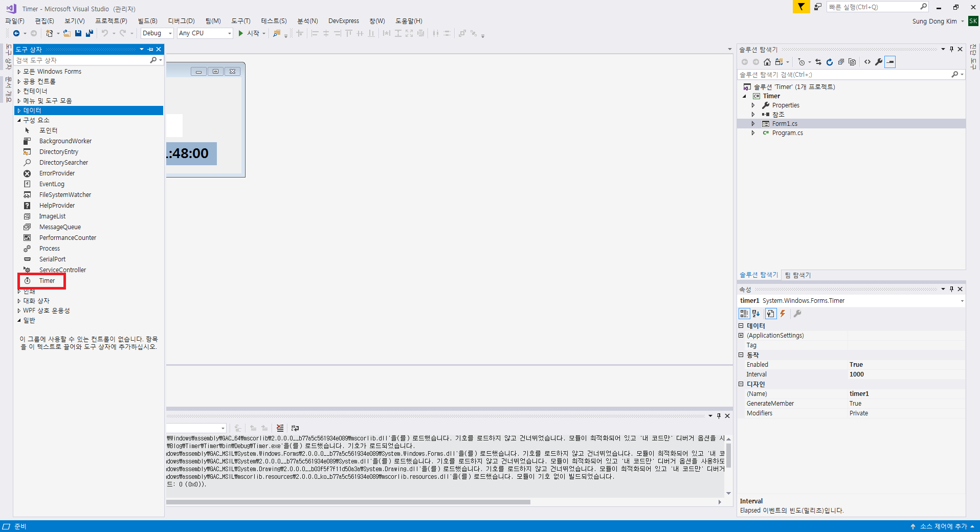
Task: Open the timer1 object selector dropdown
Action: pyautogui.click(x=962, y=301)
